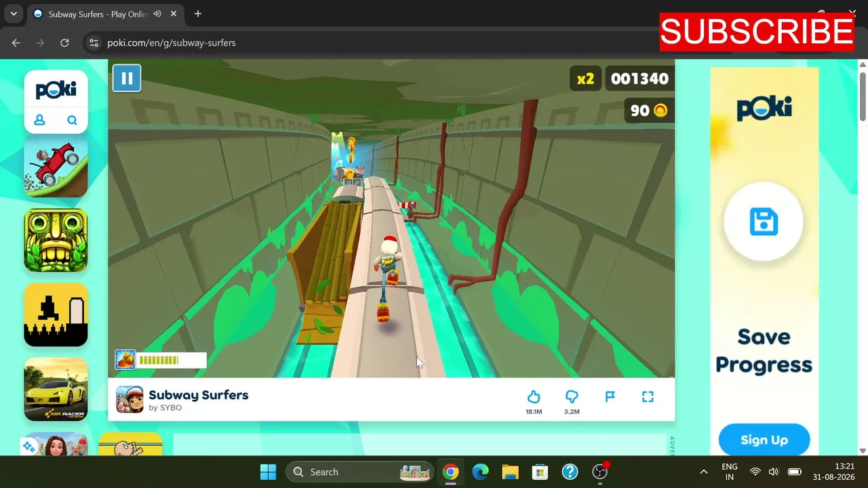Click the hoverboard power-up icon in the game
This screenshot has width=868, height=488.
[125, 360]
